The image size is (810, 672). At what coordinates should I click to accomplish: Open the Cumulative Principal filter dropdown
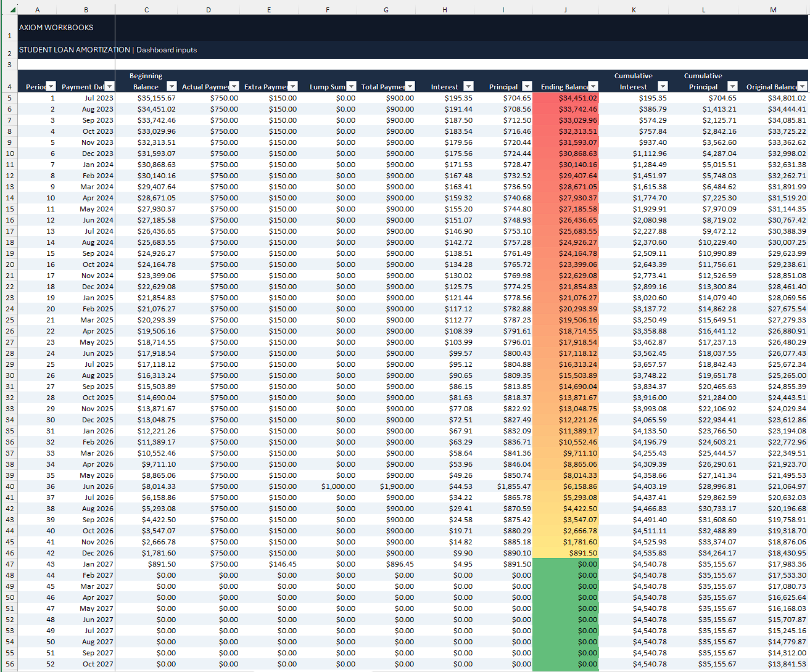tap(732, 86)
